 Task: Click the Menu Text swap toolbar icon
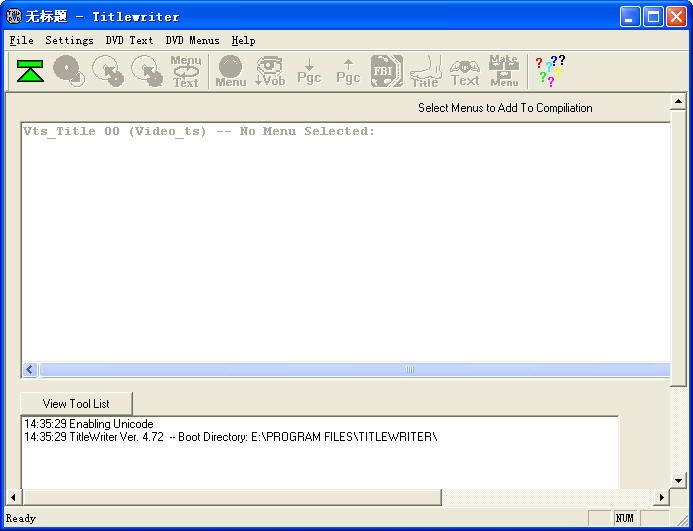pyautogui.click(x=186, y=71)
